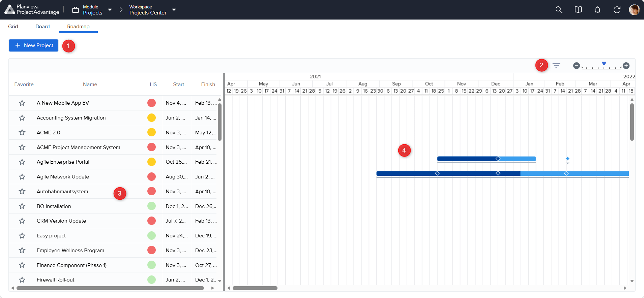Toggle favorite star for CRM Version Update

22,221
